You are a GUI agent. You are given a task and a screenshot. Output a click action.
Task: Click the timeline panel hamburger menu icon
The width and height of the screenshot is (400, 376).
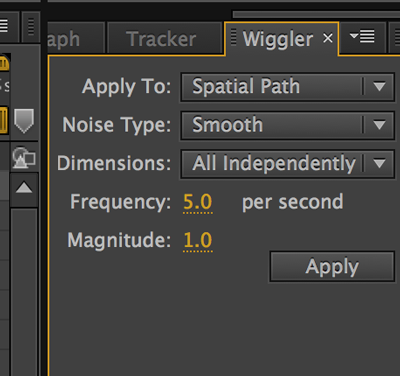[4, 26]
